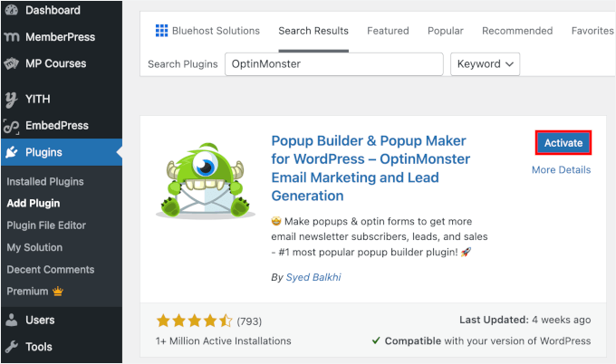The width and height of the screenshot is (616, 364).
Task: Click the MemberPress sidebar icon
Action: (12, 38)
